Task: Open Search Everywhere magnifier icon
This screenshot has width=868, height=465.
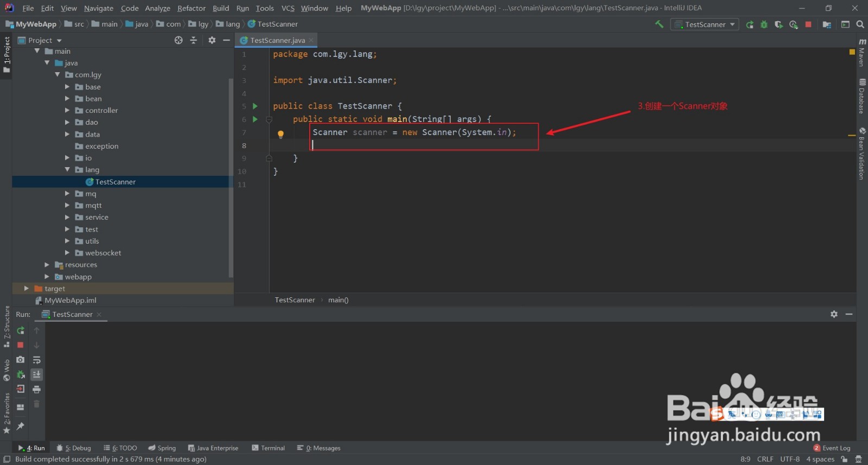Action: (860, 24)
